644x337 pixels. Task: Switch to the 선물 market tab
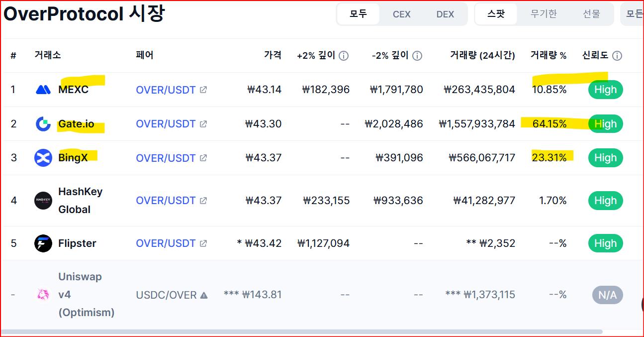pyautogui.click(x=591, y=14)
